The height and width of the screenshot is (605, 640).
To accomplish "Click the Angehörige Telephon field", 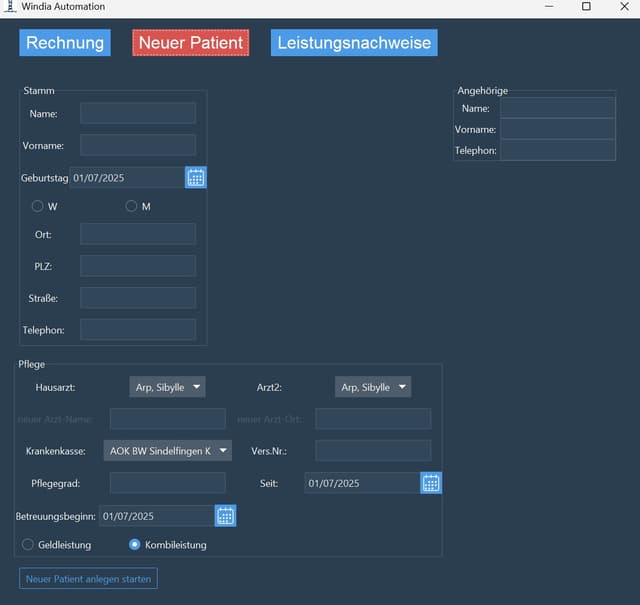I will pos(557,150).
